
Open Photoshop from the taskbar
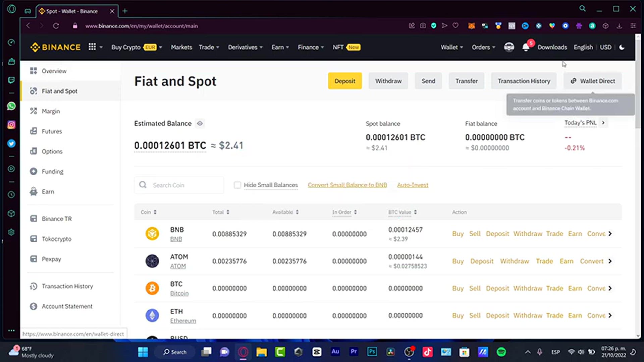point(372,352)
